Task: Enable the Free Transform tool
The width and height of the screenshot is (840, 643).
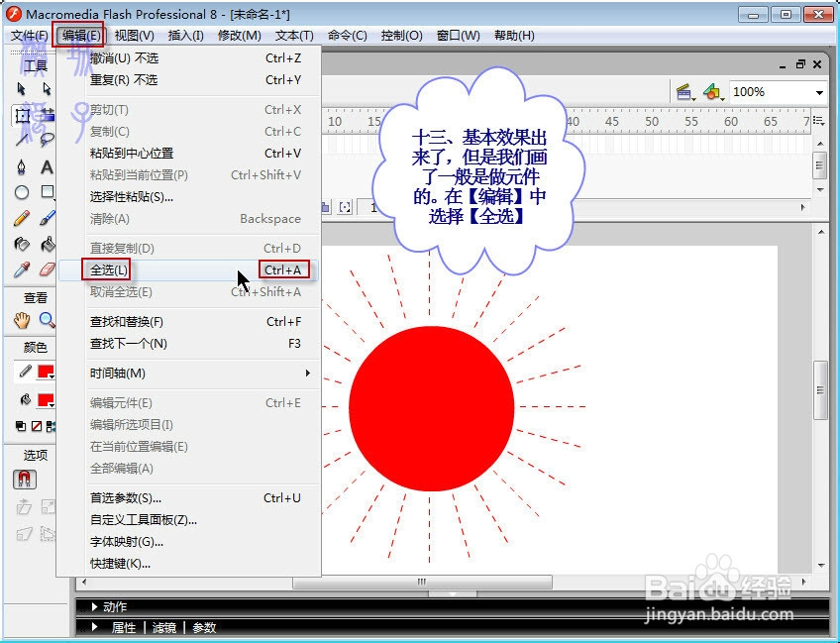Action: (22, 117)
